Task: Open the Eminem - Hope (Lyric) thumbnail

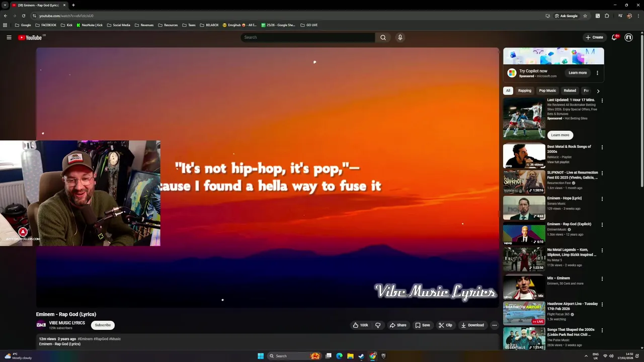Action: tap(524, 207)
